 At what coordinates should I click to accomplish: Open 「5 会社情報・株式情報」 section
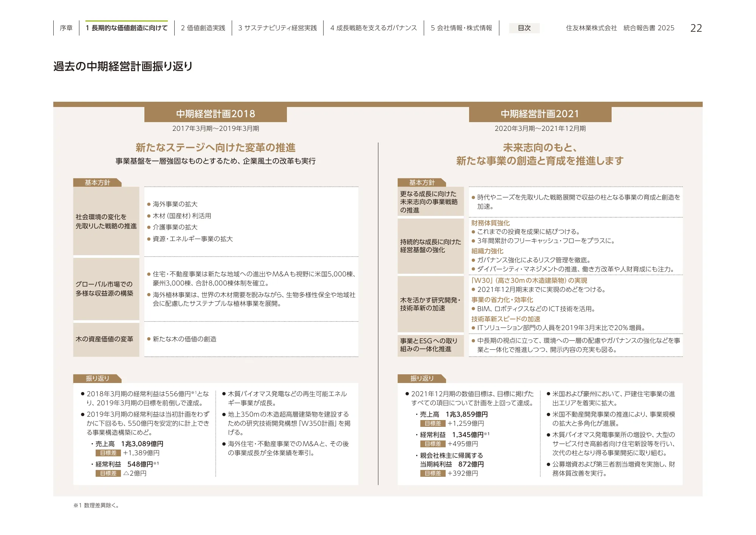pyautogui.click(x=462, y=27)
